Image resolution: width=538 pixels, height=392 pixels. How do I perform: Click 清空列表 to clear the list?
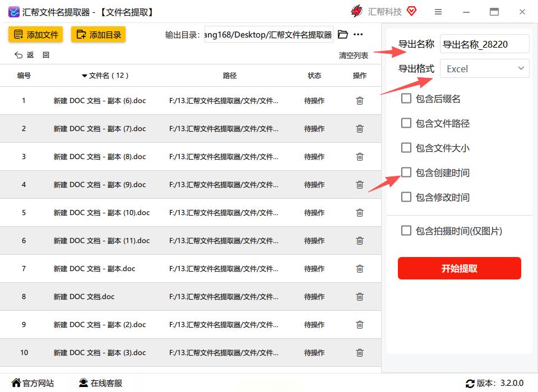pos(353,55)
